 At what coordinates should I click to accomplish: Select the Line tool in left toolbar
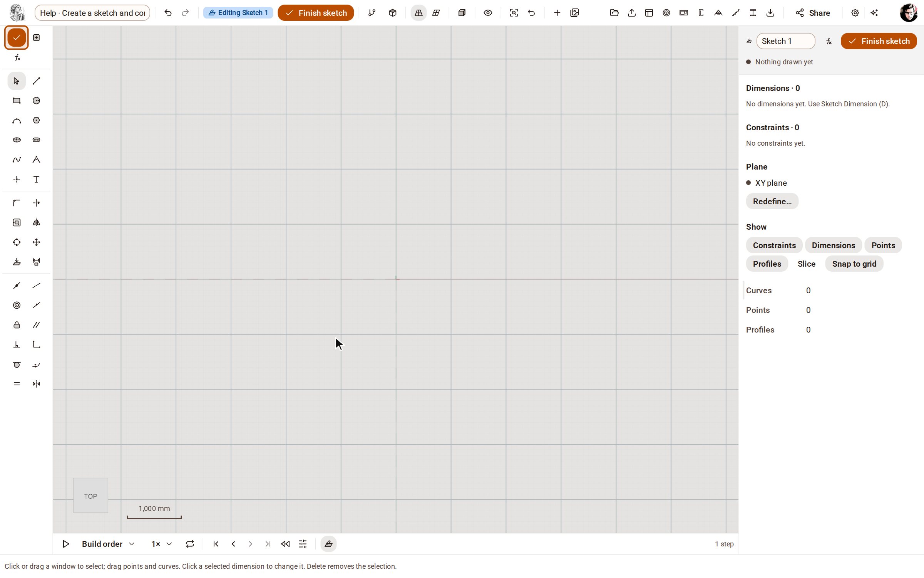point(36,81)
